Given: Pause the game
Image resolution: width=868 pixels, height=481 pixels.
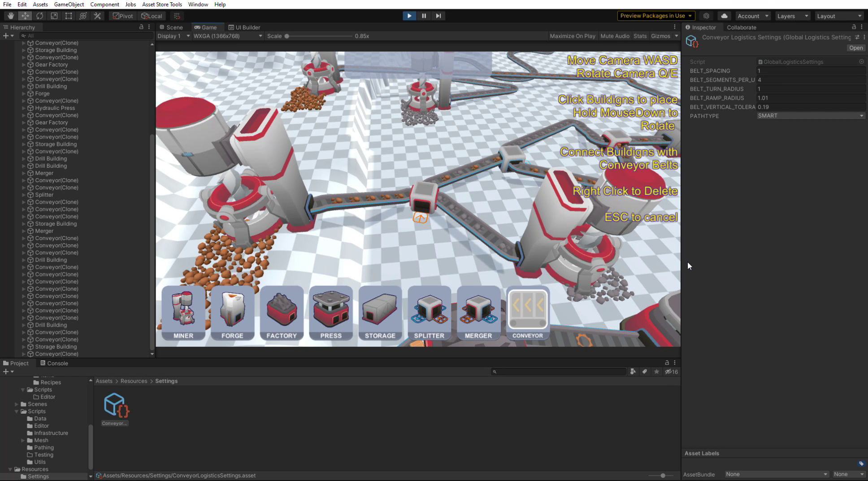Looking at the screenshot, I should point(424,16).
